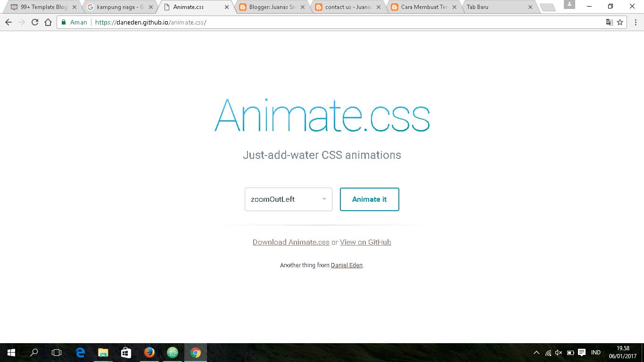The width and height of the screenshot is (644, 362).
Task: Open the Action Center notifications icon
Action: (x=581, y=352)
